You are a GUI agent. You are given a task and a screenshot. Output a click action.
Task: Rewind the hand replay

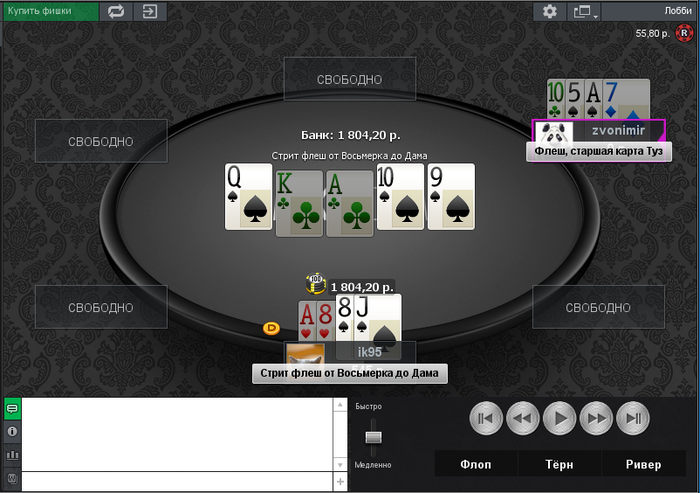coord(523,418)
